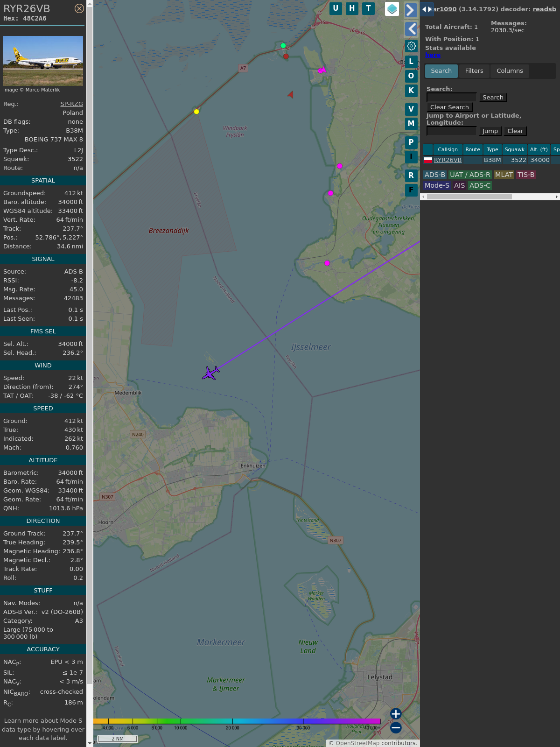Image resolution: width=560 pixels, height=747 pixels.
Task: Open the Columns tab
Action: pyautogui.click(x=510, y=71)
